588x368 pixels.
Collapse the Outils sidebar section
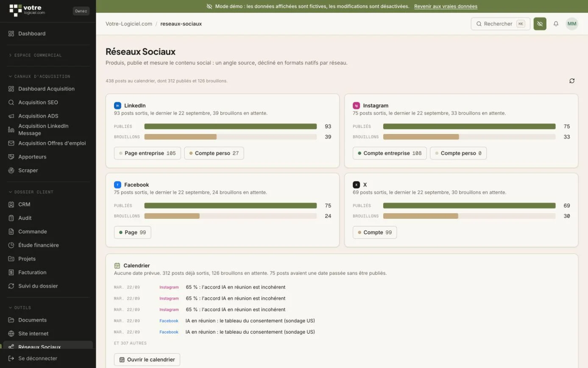point(20,307)
